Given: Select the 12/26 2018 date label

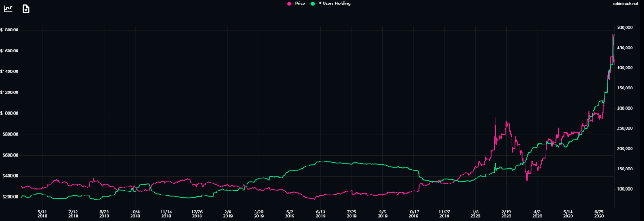Looking at the screenshot, I should (x=197, y=214).
